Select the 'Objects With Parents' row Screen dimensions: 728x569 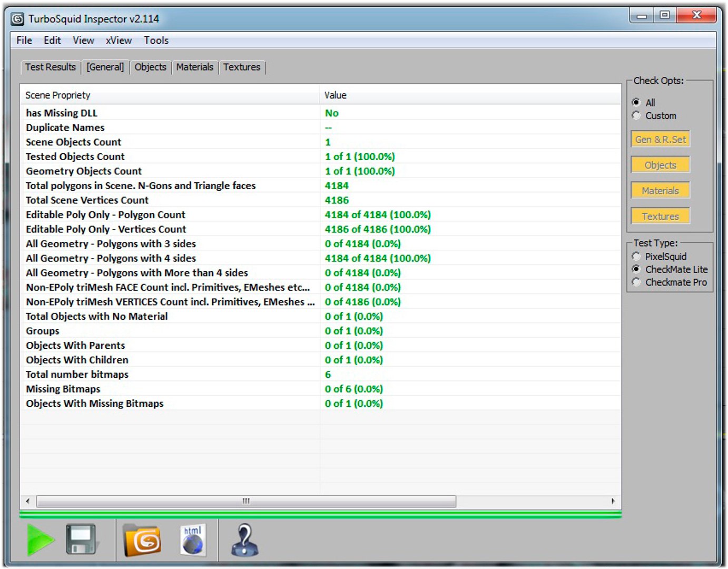[320, 346]
